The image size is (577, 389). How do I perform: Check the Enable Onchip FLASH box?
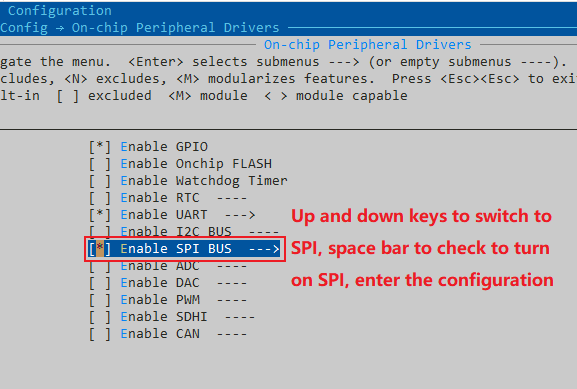click(99, 164)
